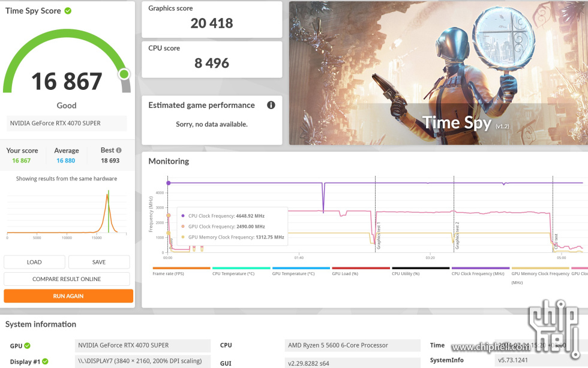Open the Estimated game performance info icon
588x368 pixels.
[x=271, y=105]
